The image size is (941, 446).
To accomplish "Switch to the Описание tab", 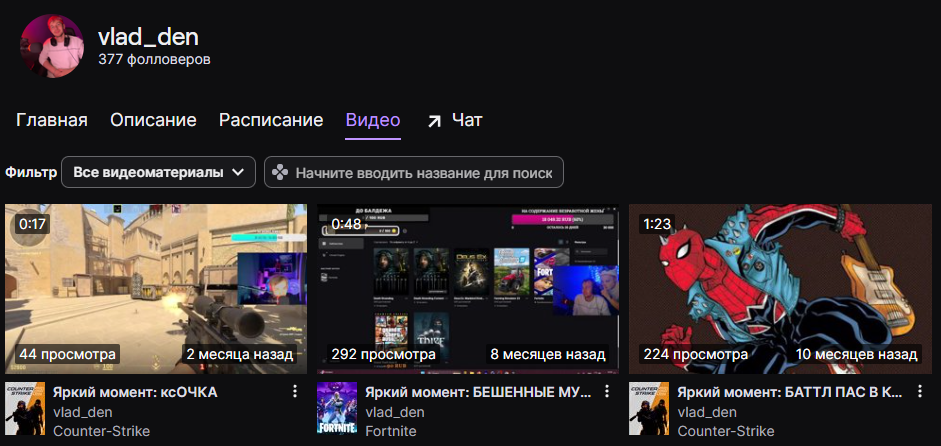I will point(153,120).
